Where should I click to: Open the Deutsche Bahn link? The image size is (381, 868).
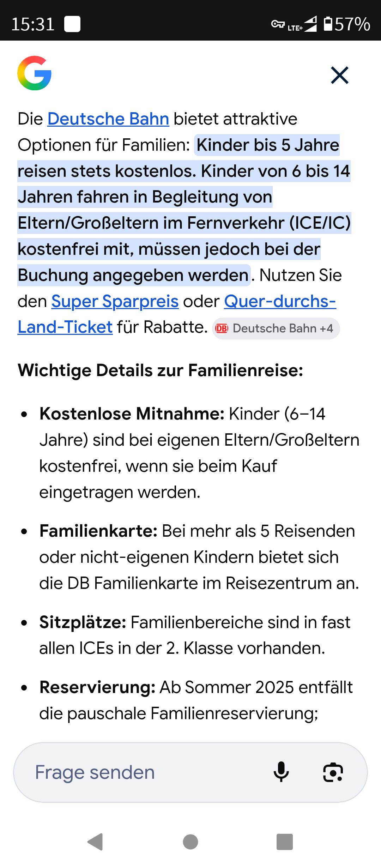pyautogui.click(x=108, y=119)
